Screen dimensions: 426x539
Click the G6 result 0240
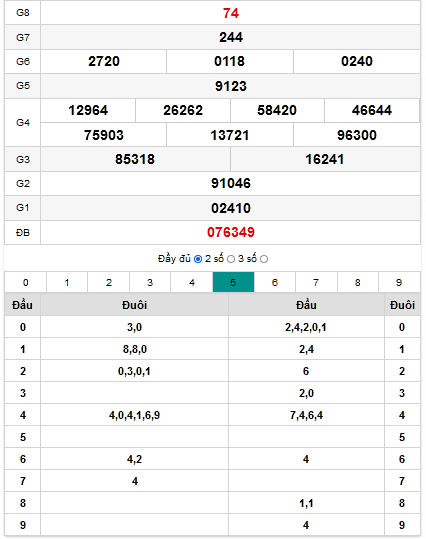click(357, 61)
